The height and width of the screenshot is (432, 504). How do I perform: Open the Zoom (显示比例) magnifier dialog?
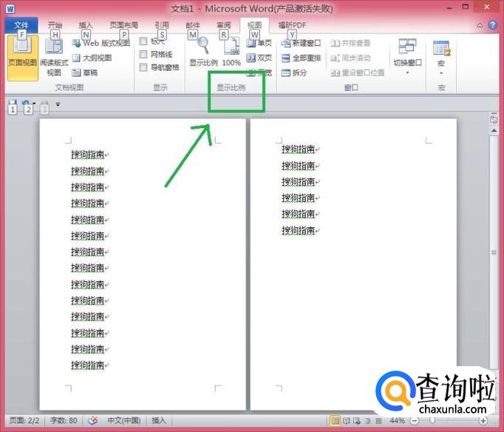203,52
